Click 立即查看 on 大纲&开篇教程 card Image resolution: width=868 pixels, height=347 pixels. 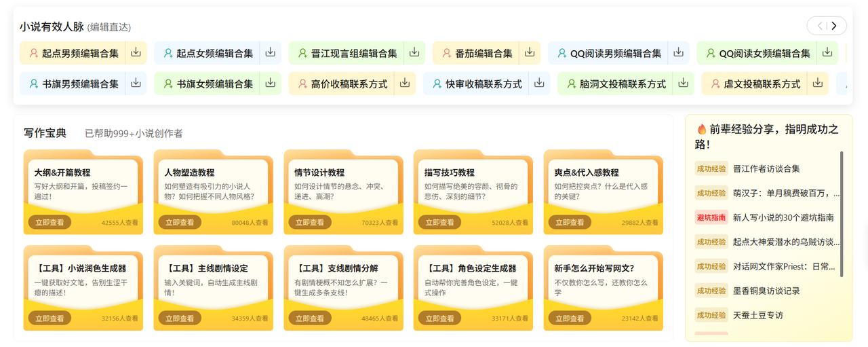[50, 223]
